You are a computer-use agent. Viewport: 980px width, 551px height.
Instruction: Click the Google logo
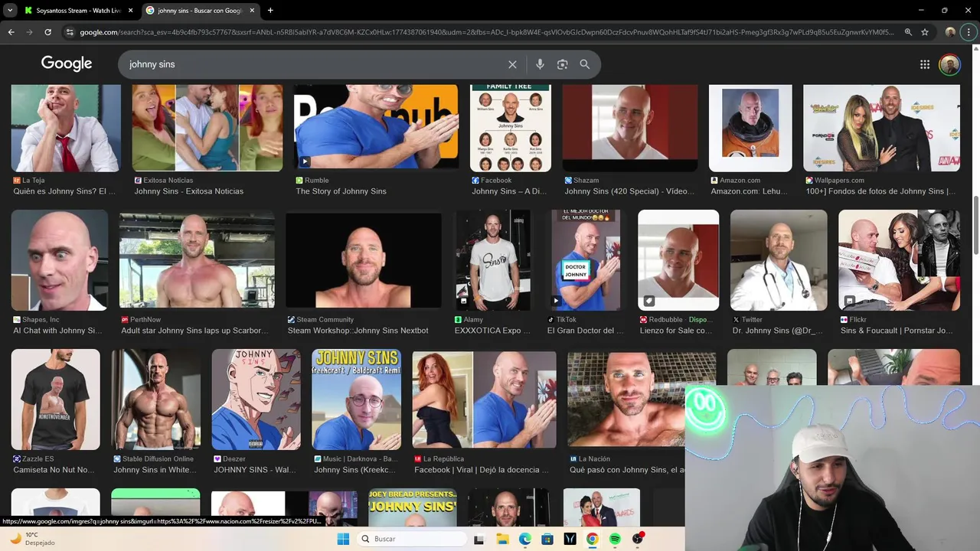point(67,64)
